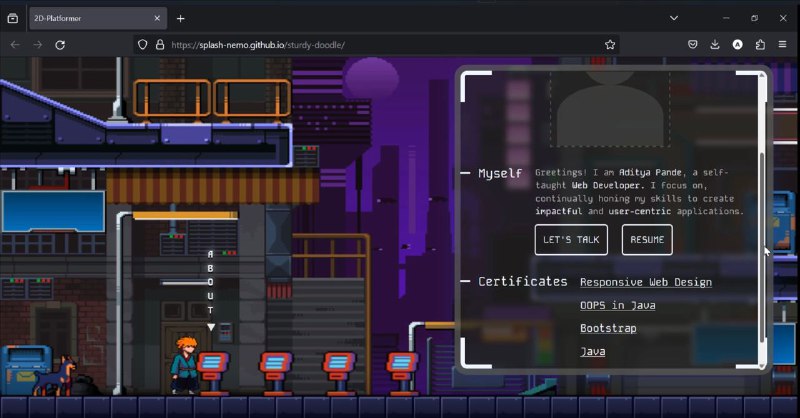Viewport: 800px width, 418px height.
Task: Click the dog sprite near mailbox
Action: point(55,377)
